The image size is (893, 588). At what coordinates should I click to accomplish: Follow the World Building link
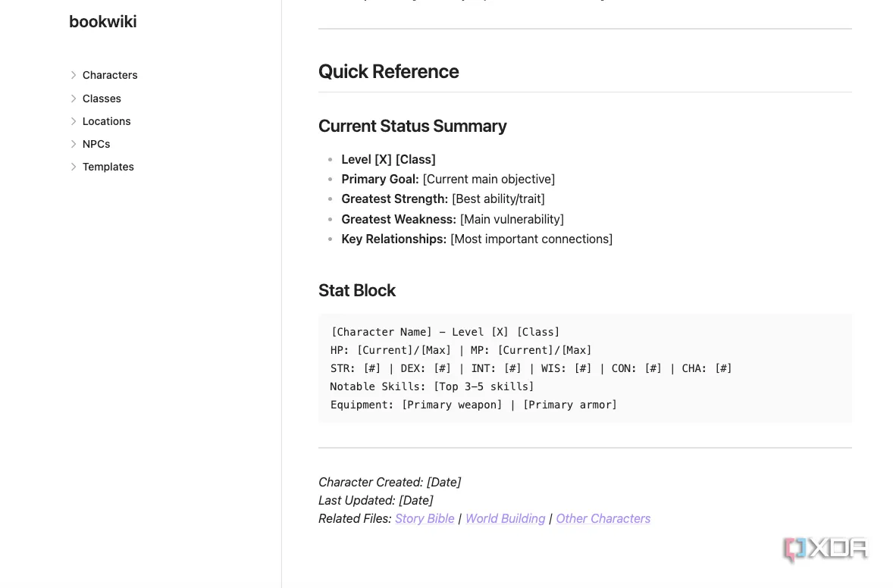[505, 518]
